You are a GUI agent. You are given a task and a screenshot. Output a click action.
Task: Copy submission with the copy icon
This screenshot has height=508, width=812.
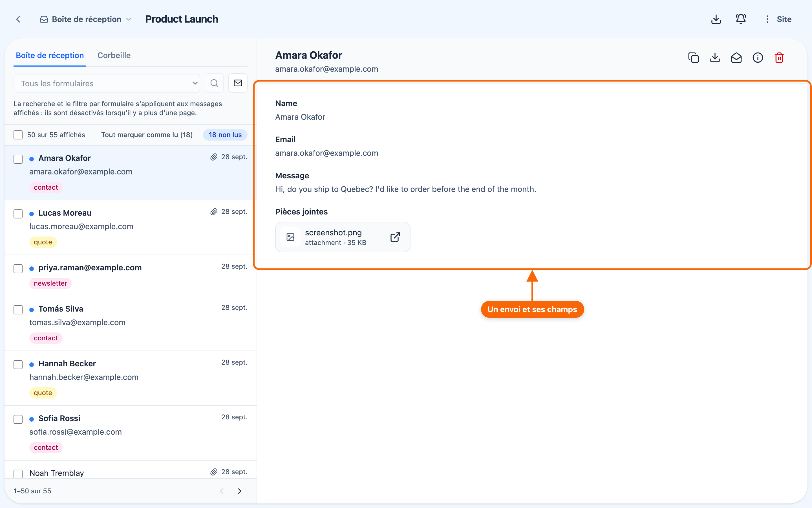tap(693, 58)
